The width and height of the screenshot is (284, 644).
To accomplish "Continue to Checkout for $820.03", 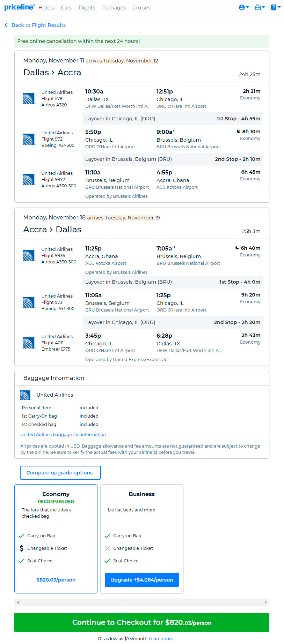I will tap(142, 622).
